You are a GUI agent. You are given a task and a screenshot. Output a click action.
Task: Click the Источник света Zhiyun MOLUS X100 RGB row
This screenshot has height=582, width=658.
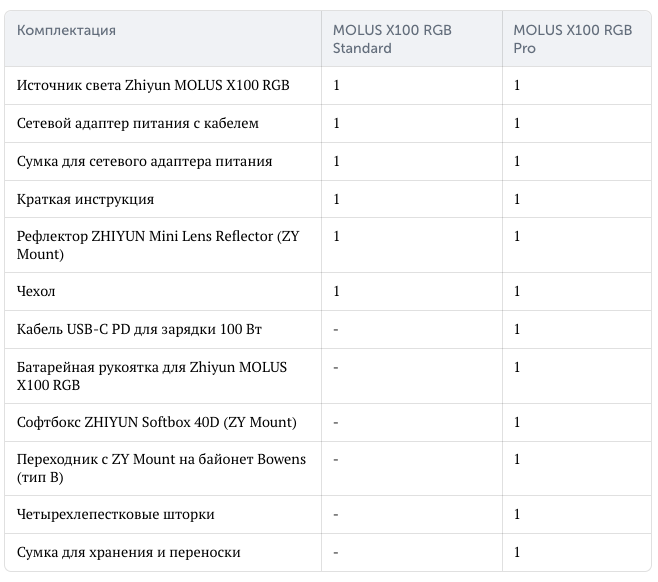point(328,86)
